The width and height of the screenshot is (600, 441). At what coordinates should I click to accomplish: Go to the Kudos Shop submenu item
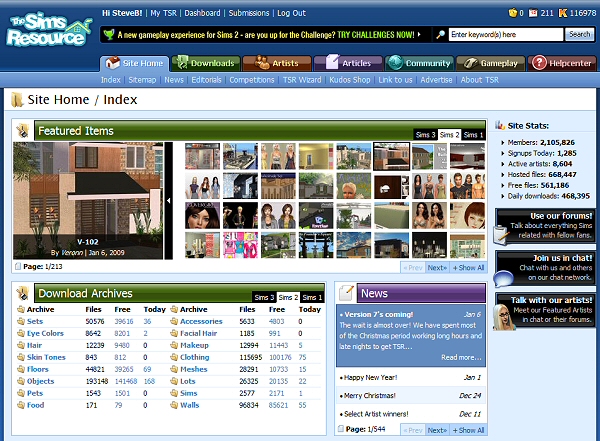[349, 80]
